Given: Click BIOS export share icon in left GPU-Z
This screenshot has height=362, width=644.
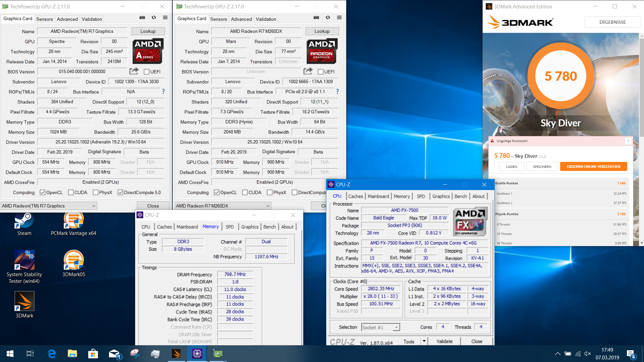Looking at the screenshot, I should coord(134,71).
